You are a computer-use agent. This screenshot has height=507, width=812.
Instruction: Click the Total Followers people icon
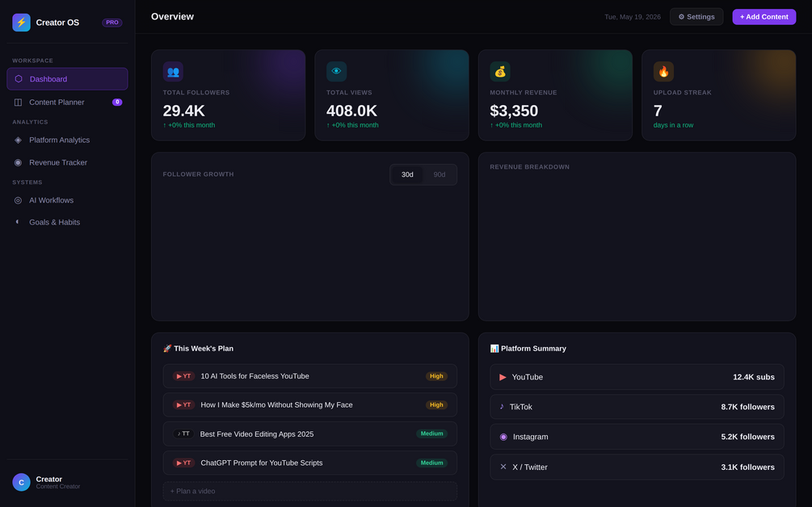(173, 71)
